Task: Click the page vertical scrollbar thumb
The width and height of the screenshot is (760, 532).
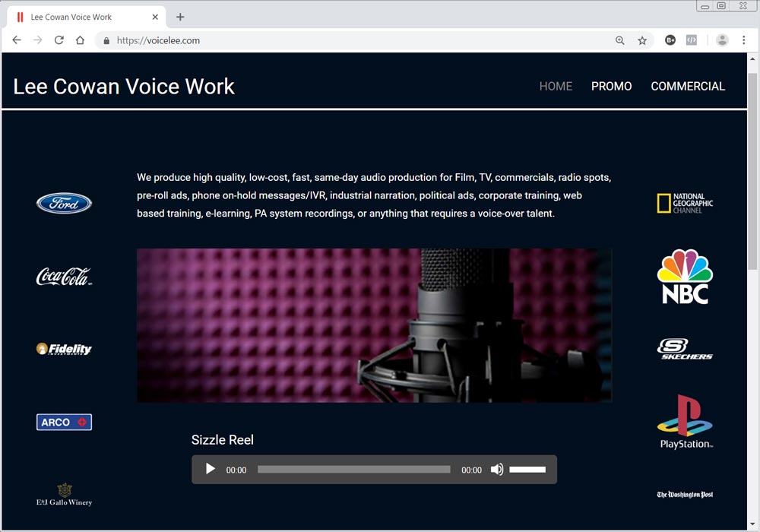Action: pos(752,172)
